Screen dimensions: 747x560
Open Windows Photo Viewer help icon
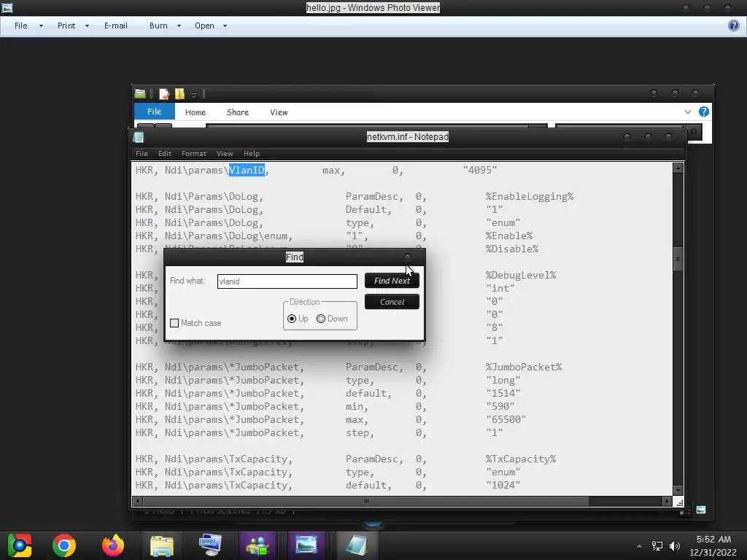point(734,26)
